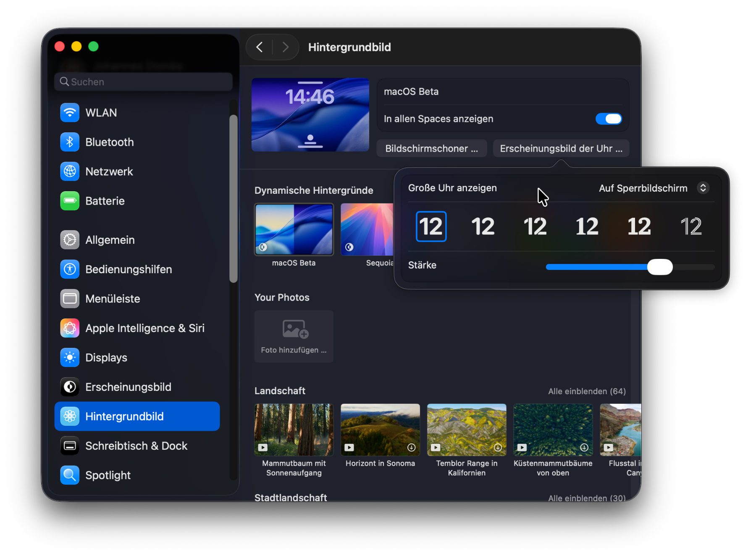Switch to the Erscheinungsbild pane
The height and width of the screenshot is (556, 756).
(x=128, y=387)
